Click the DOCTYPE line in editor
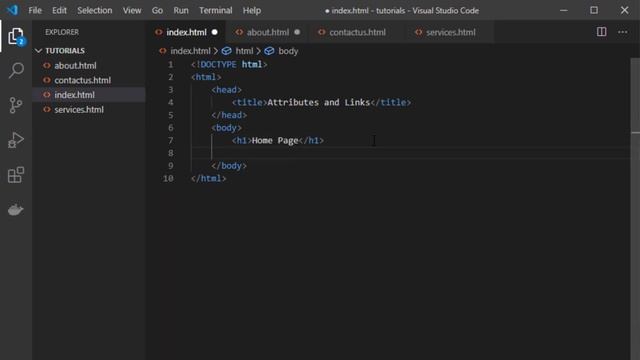The image size is (640, 360). coord(229,64)
